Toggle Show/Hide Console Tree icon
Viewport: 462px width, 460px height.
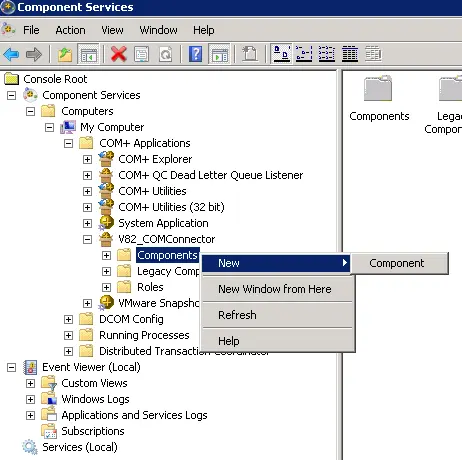pyautogui.click(x=89, y=54)
